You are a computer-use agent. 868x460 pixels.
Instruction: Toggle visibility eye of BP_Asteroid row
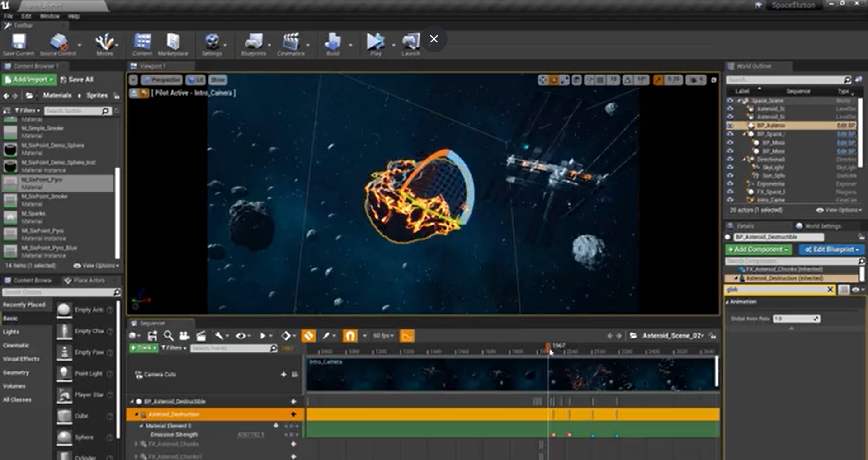730,126
